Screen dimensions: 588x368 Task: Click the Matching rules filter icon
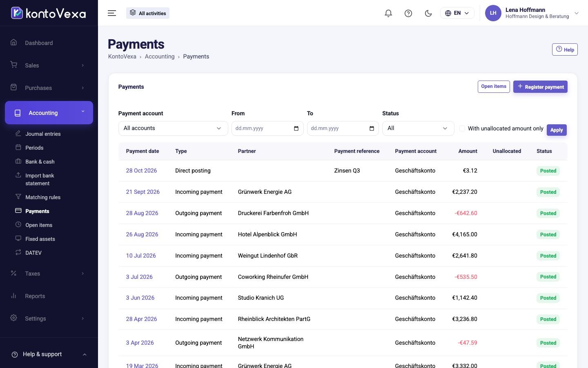(18, 197)
